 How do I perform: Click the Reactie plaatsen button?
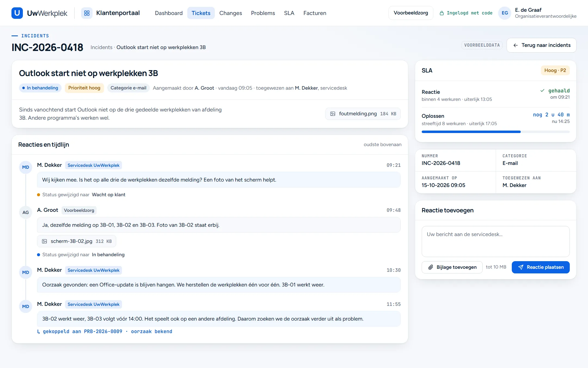(x=541, y=267)
